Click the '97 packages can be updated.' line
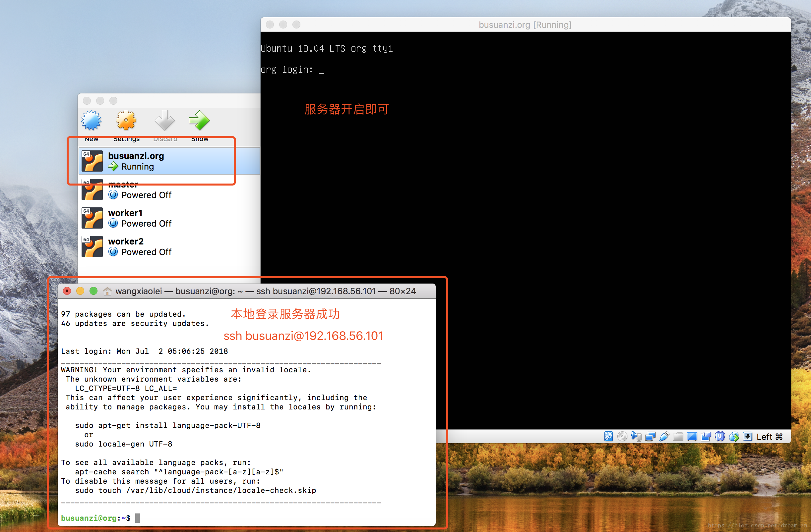 coord(123,314)
